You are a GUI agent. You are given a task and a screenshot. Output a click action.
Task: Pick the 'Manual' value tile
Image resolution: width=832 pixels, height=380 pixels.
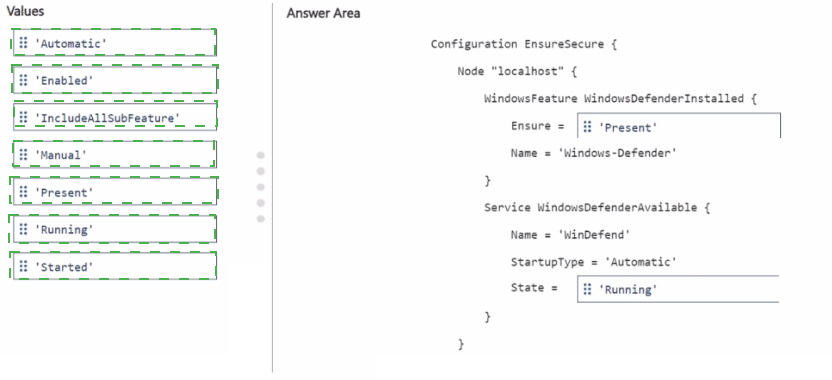[115, 154]
